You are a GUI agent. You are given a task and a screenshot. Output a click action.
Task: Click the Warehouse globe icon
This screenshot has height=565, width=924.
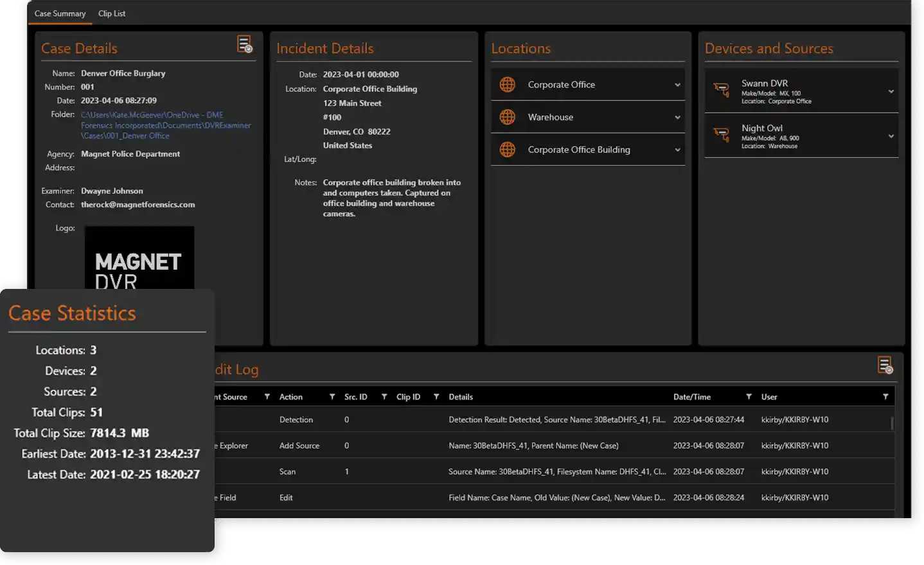(x=508, y=117)
